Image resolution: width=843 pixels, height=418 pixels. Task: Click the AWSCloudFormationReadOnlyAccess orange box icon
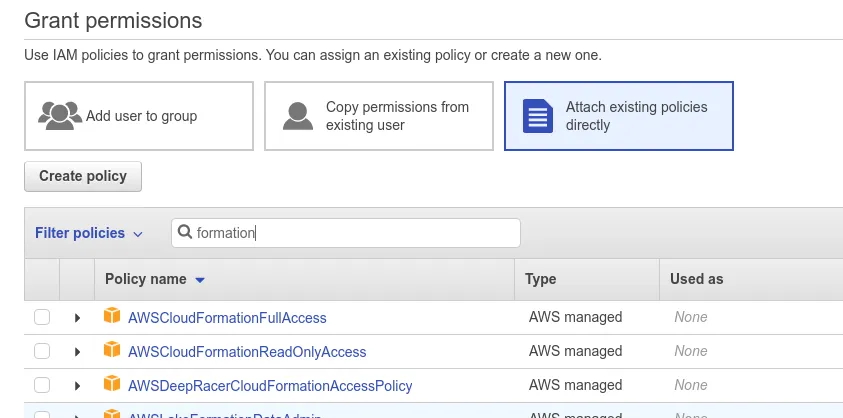[x=112, y=351]
